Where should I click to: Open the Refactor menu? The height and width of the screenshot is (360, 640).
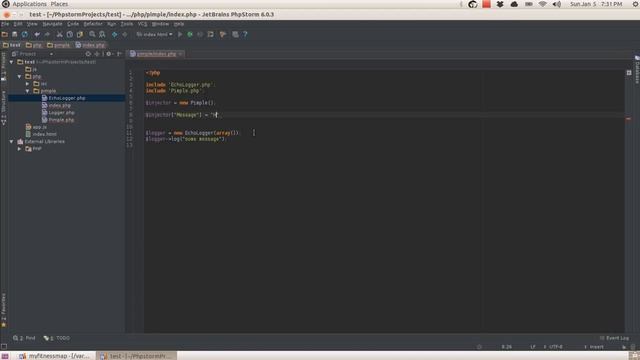[x=93, y=24]
